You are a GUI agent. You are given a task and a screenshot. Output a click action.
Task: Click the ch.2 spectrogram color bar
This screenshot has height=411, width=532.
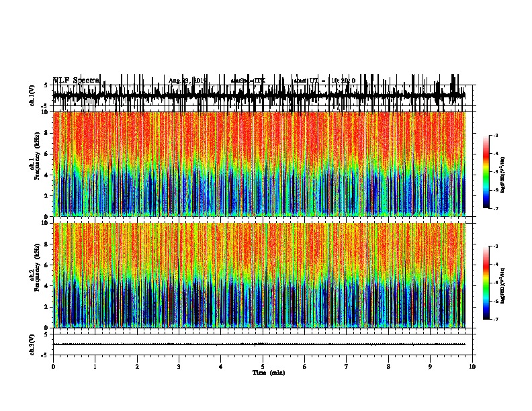point(486,283)
